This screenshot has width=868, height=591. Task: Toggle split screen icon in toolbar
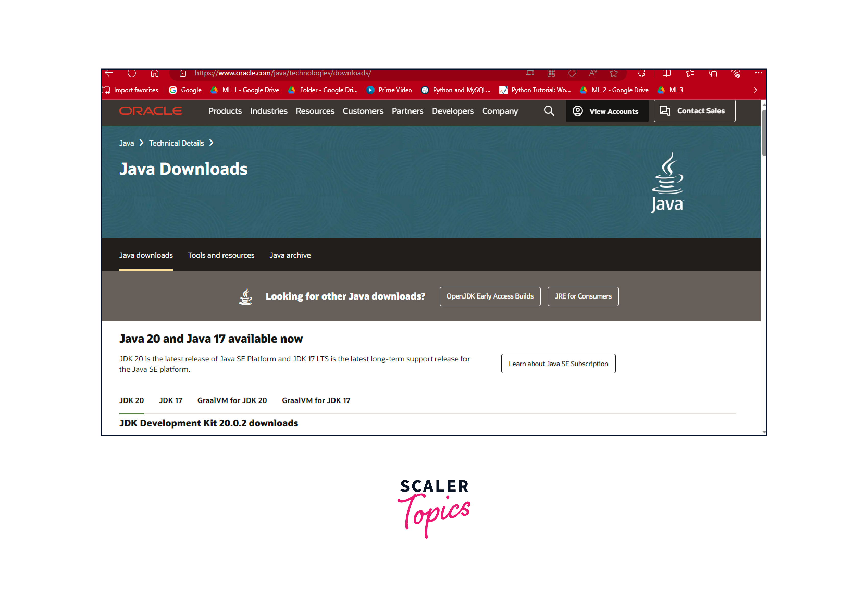coord(666,73)
